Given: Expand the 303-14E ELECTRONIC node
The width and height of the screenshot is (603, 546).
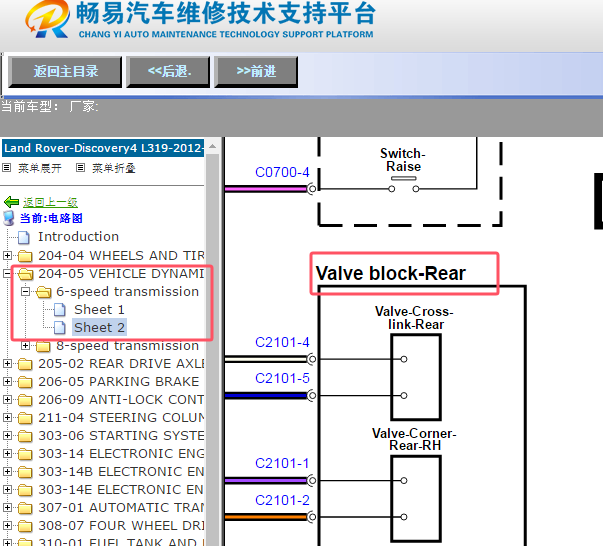Looking at the screenshot, I should click(x=7, y=489).
